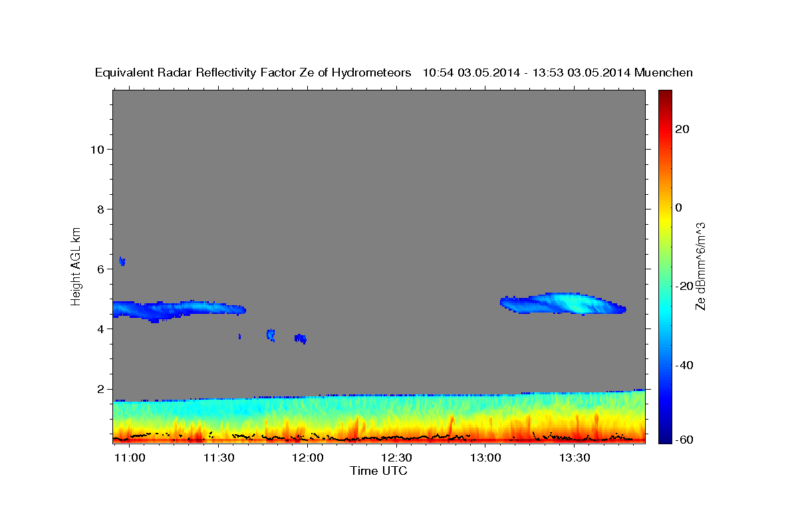Click the colorbar value -60
This screenshot has width=798, height=532.
683,440
